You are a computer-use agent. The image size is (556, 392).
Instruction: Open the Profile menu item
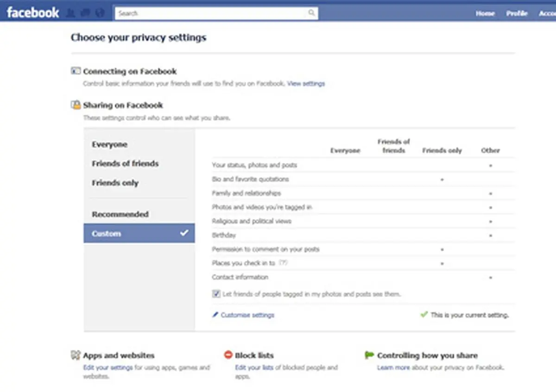pos(517,13)
